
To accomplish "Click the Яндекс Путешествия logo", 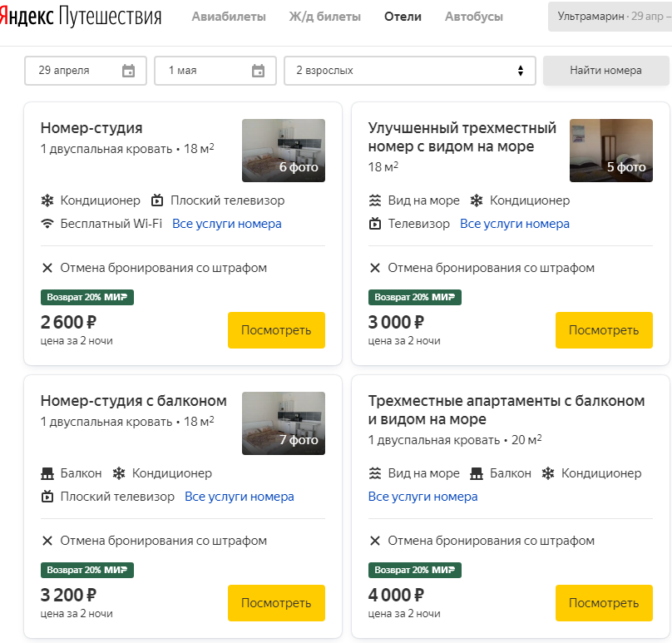I will tap(82, 17).
